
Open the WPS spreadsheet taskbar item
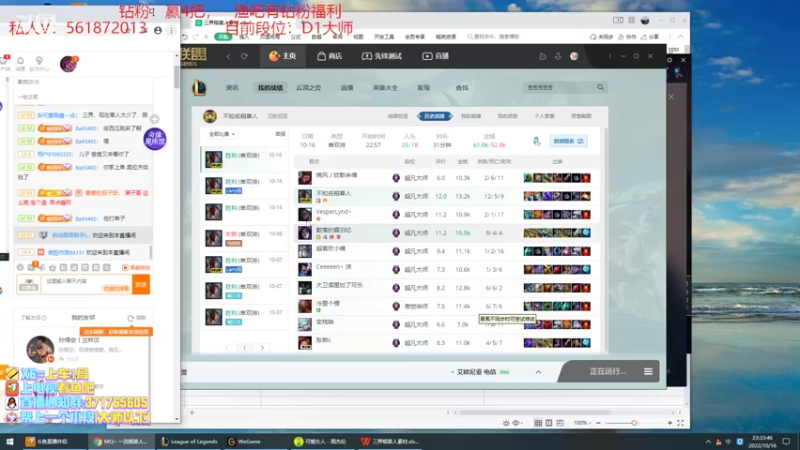click(390, 441)
